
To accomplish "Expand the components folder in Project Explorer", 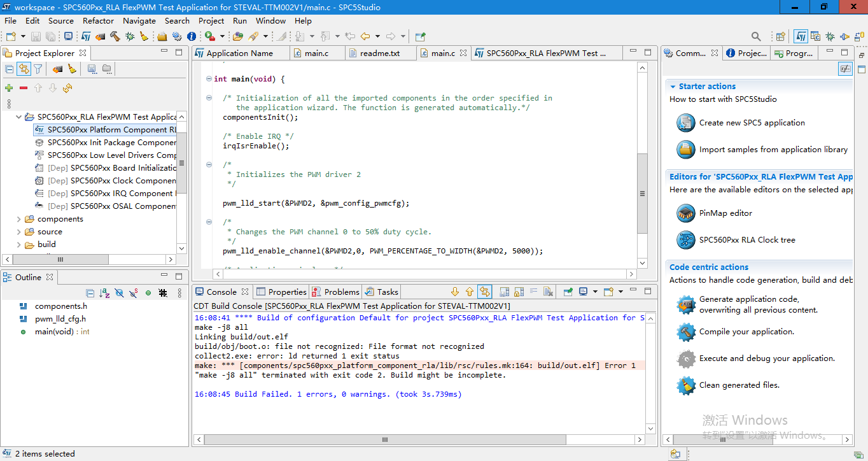I will coord(18,219).
